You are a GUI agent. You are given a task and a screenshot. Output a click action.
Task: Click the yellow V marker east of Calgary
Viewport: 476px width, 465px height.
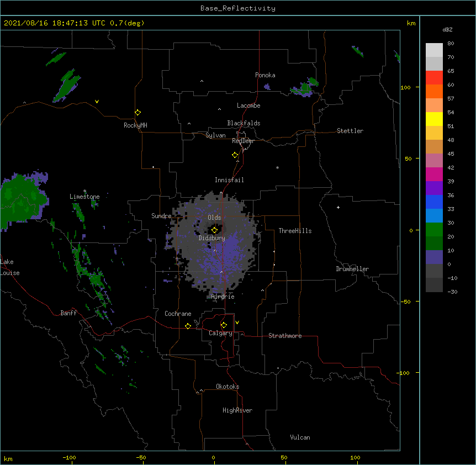pos(237,323)
